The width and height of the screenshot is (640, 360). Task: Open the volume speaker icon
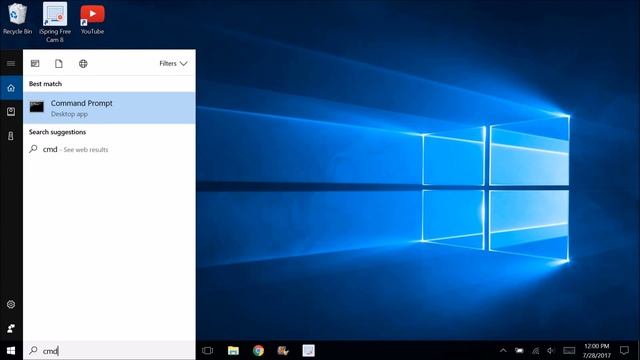551,350
